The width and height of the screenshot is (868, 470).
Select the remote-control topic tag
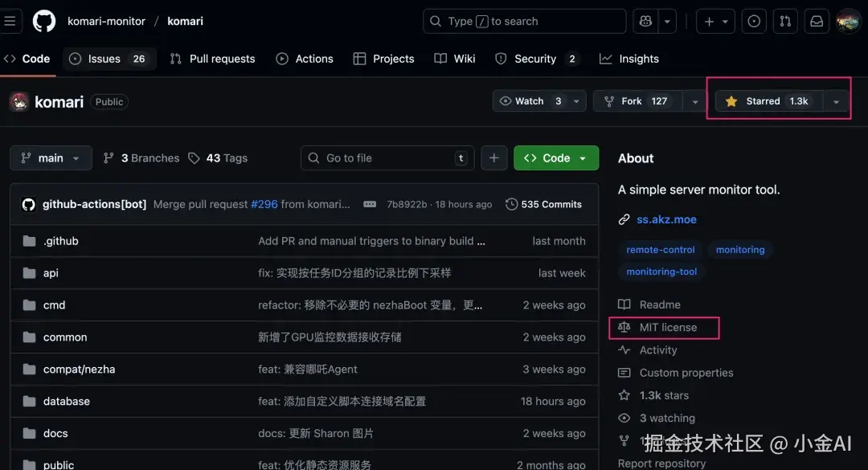(661, 250)
